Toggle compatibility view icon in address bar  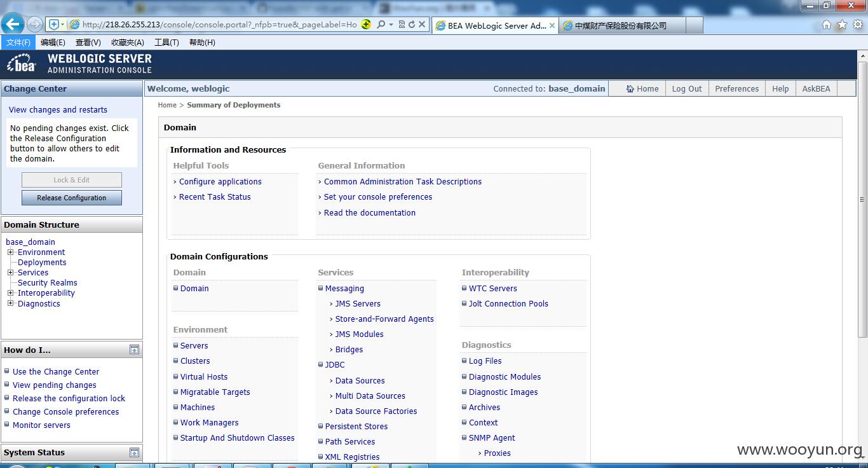coord(402,25)
